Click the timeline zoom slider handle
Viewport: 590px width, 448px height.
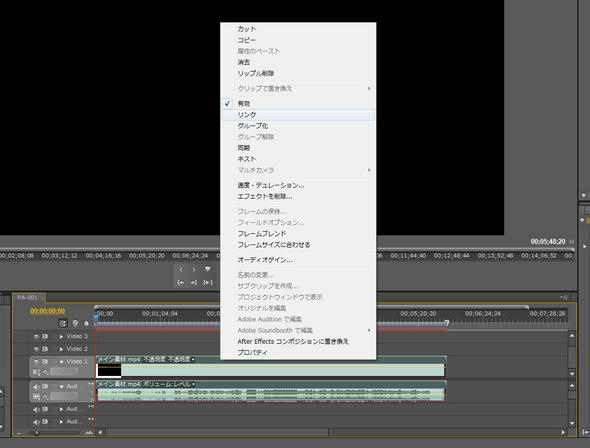(36, 433)
